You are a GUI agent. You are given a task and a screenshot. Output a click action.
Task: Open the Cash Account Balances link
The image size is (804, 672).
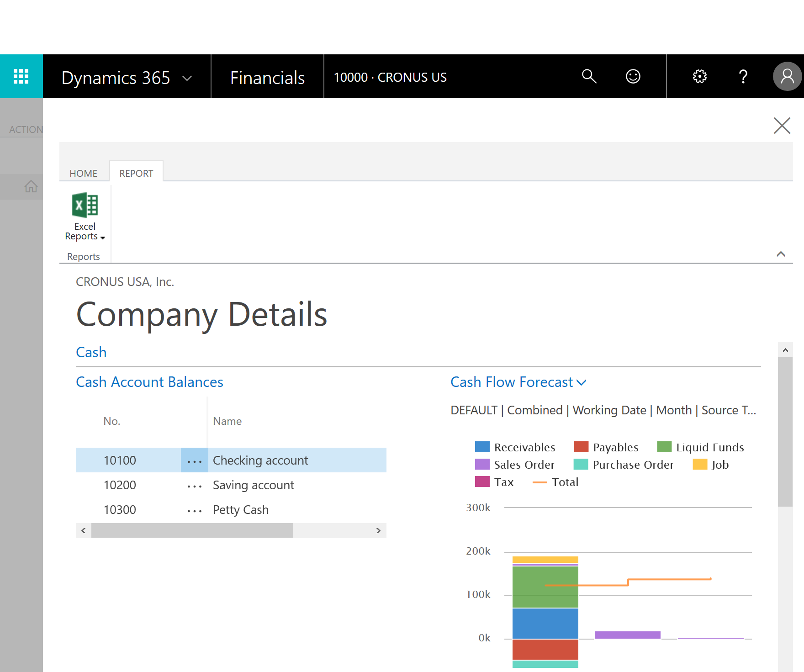point(149,382)
